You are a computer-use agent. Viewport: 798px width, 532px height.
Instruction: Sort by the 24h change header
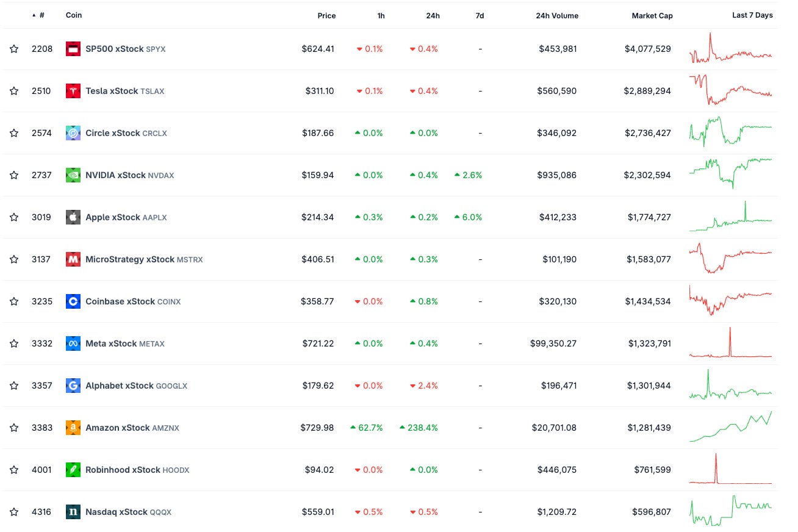click(433, 15)
